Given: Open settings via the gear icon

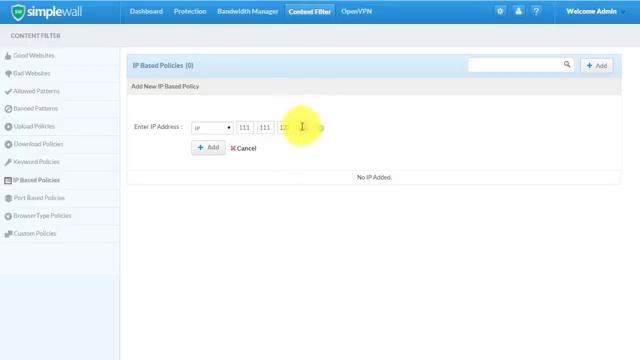Looking at the screenshot, I should 500,11.
